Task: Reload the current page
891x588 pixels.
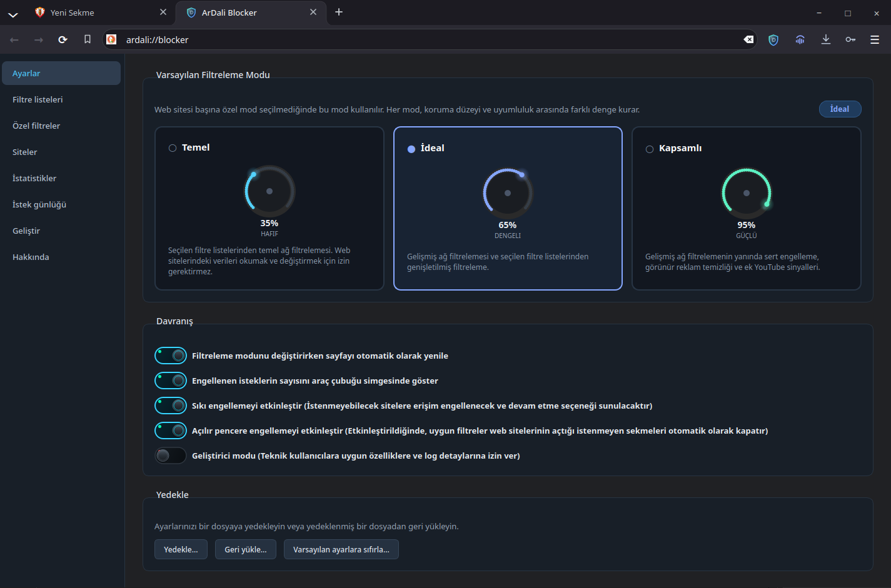Action: click(63, 39)
